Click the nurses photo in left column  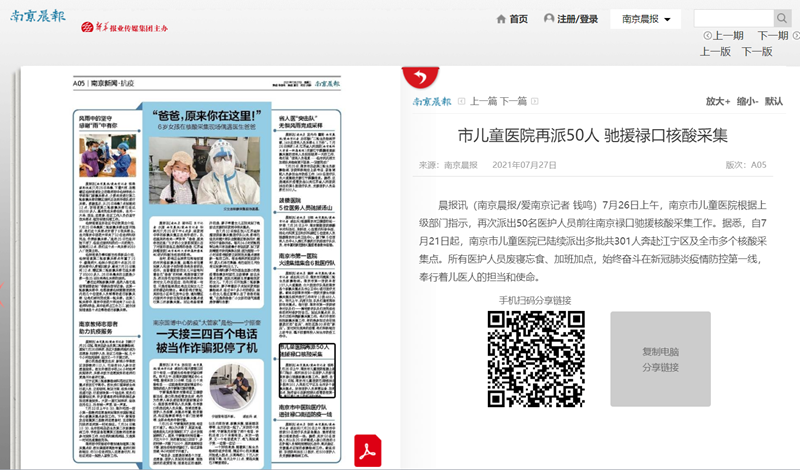(108, 156)
